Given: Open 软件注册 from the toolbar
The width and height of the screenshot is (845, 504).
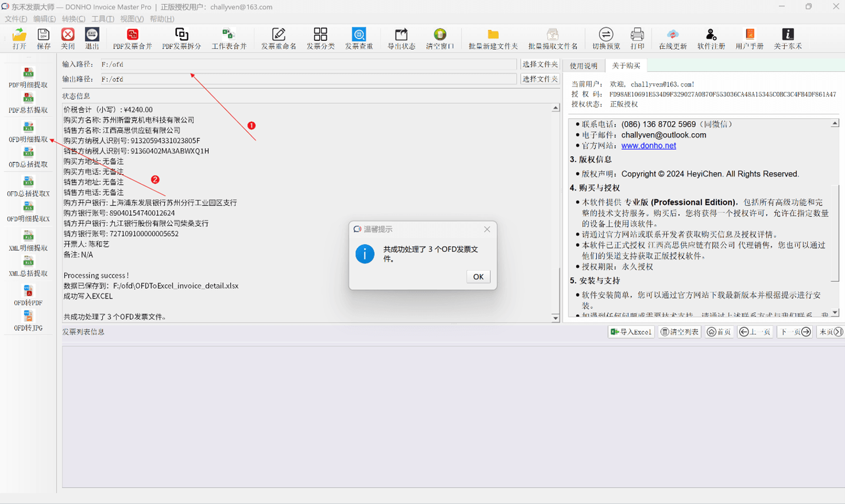Looking at the screenshot, I should [711, 38].
